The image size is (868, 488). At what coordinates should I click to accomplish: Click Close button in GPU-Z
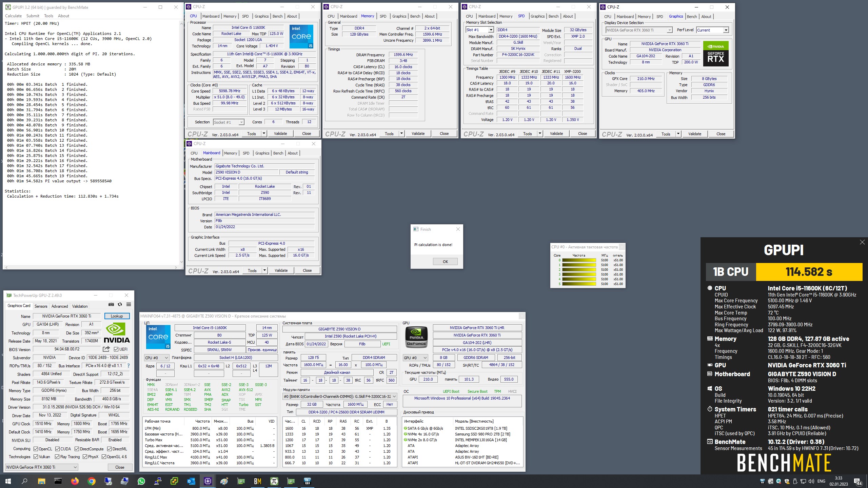click(120, 467)
